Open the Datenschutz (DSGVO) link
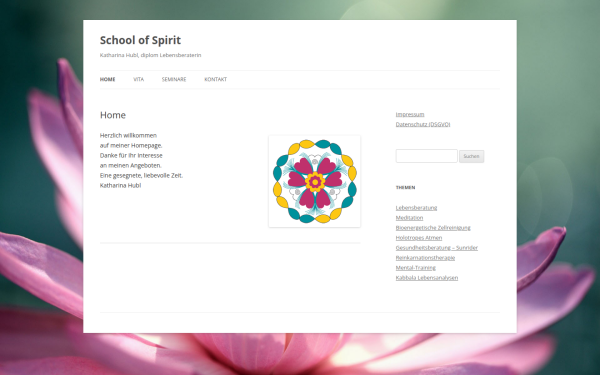Image resolution: width=600 pixels, height=375 pixels. [423, 124]
